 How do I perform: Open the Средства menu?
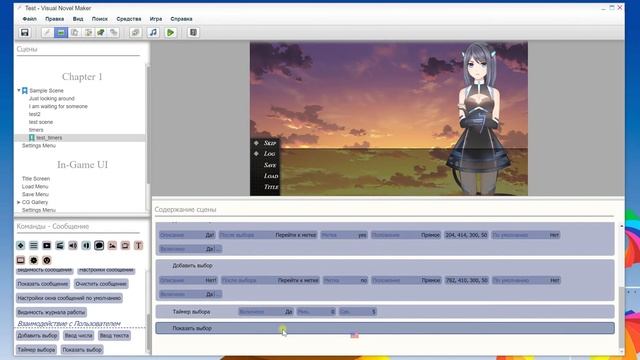(129, 19)
